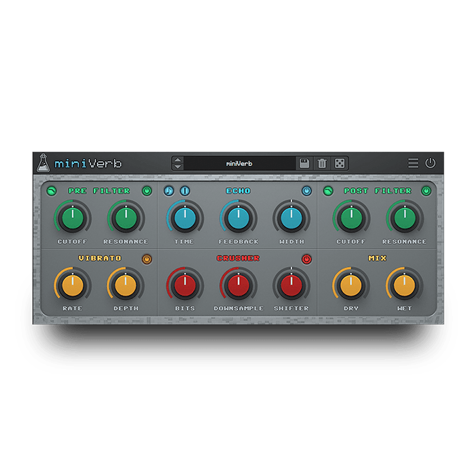
Task: Click the Pre Filter Resonance knob
Action: point(126,218)
